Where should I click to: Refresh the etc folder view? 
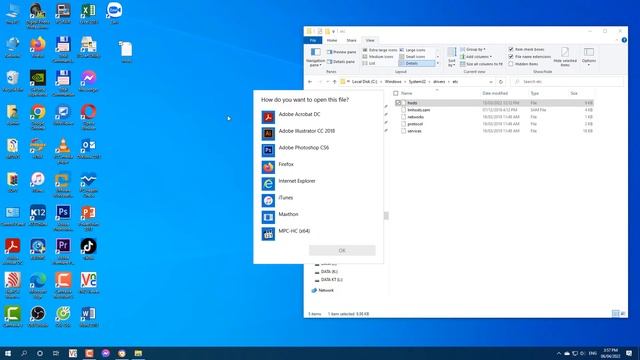[x=501, y=82]
